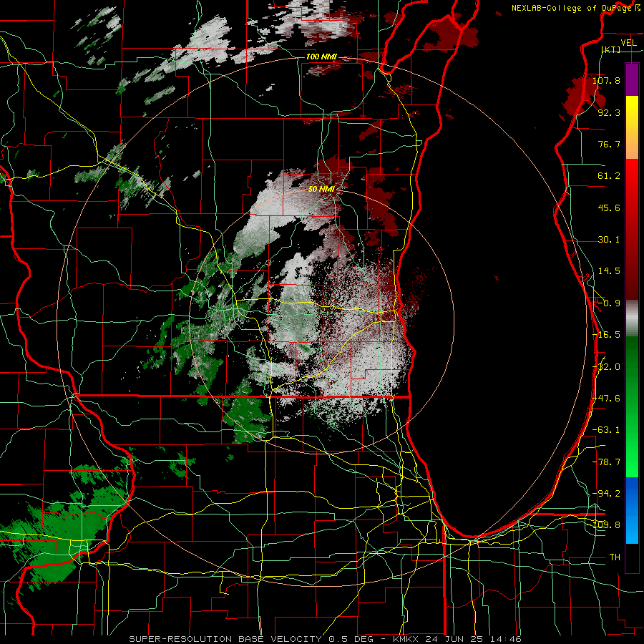The image size is (644, 644).
Task: Click the TH legend label
Action: pyautogui.click(x=615, y=557)
